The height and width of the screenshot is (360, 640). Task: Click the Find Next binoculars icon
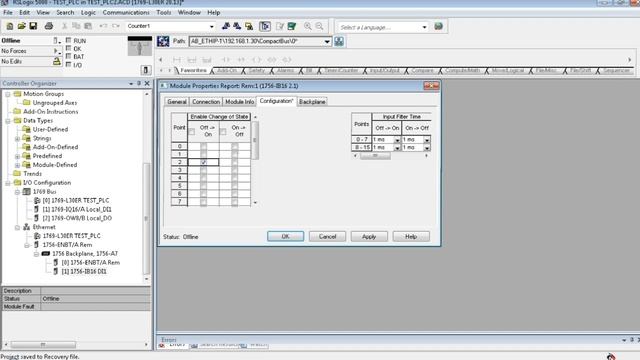(x=237, y=26)
